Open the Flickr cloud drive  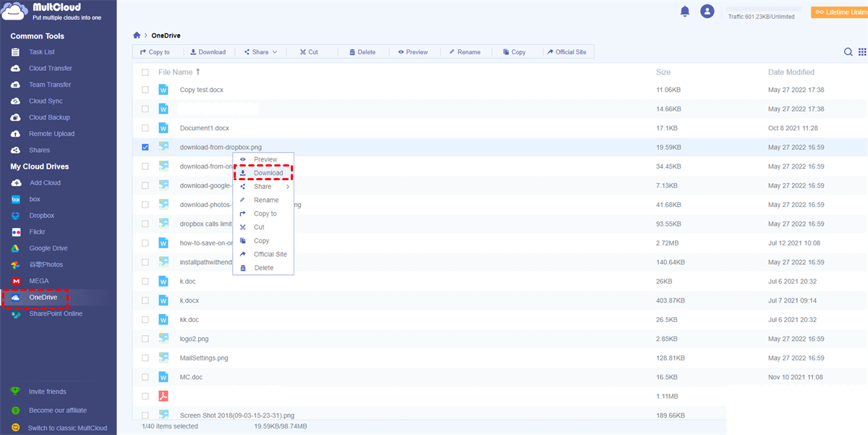37,232
